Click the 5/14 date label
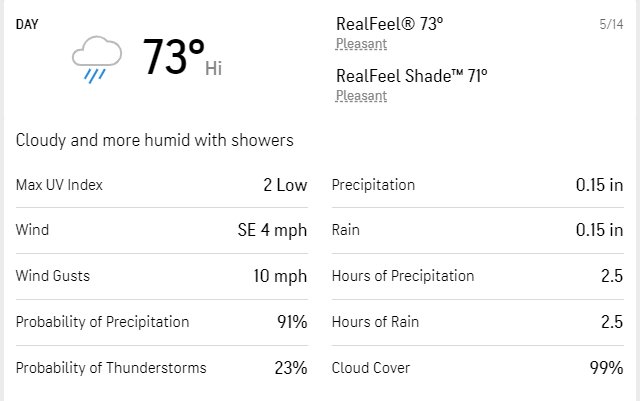 coord(611,24)
